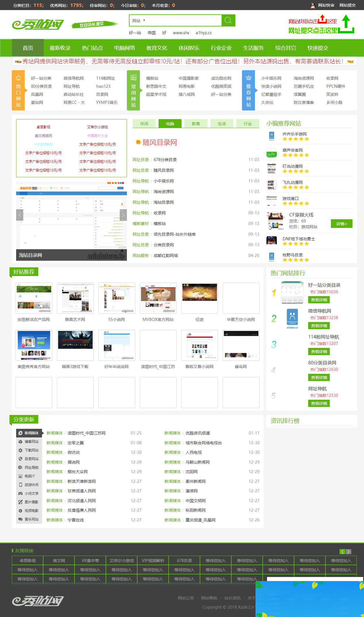The image size is (364, 617).
Task: Open the 随风目录网 heading link
Action: (160, 142)
